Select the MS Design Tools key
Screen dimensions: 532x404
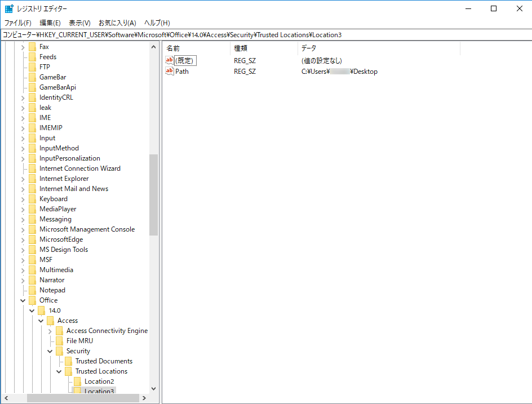[64, 250]
